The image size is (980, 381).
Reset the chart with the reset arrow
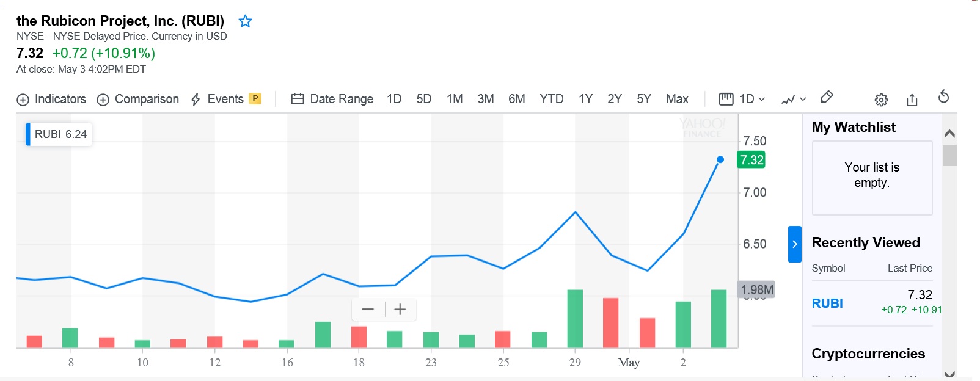click(x=943, y=97)
